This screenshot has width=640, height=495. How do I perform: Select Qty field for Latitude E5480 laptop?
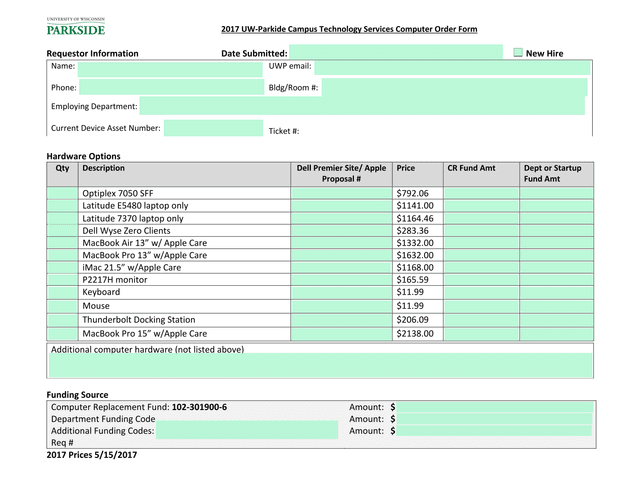click(62, 206)
